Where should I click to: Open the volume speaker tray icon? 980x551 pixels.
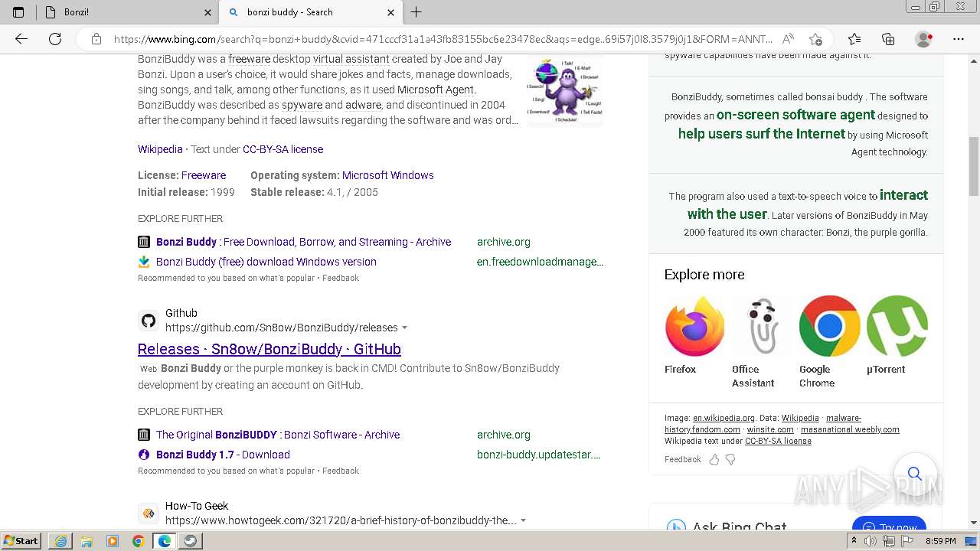pos(871,541)
